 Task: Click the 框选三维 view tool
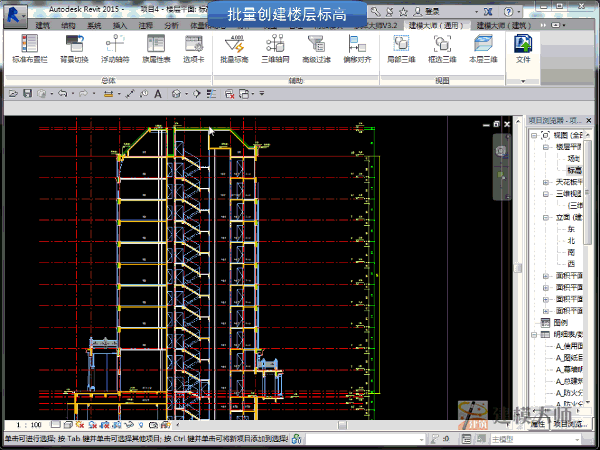[x=442, y=49]
